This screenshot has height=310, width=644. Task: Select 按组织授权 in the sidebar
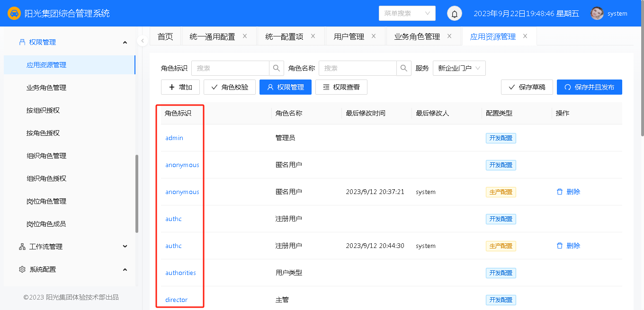[43, 110]
